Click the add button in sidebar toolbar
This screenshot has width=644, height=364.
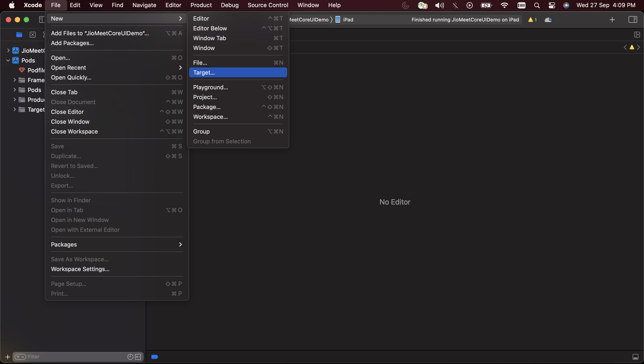7,356
